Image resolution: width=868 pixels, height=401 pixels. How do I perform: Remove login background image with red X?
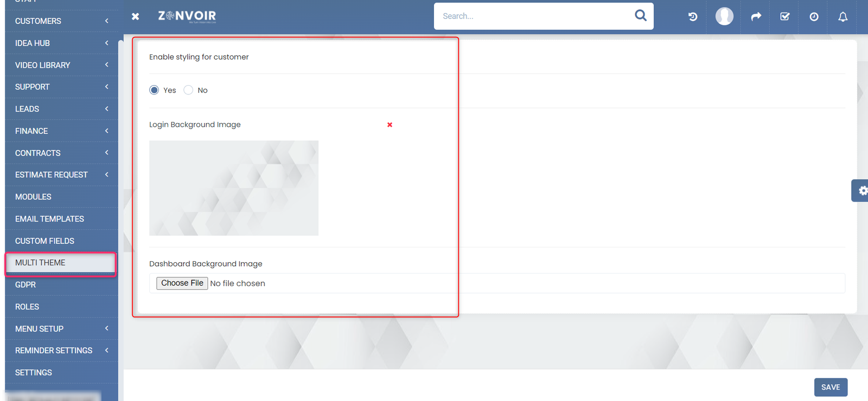pyautogui.click(x=390, y=125)
